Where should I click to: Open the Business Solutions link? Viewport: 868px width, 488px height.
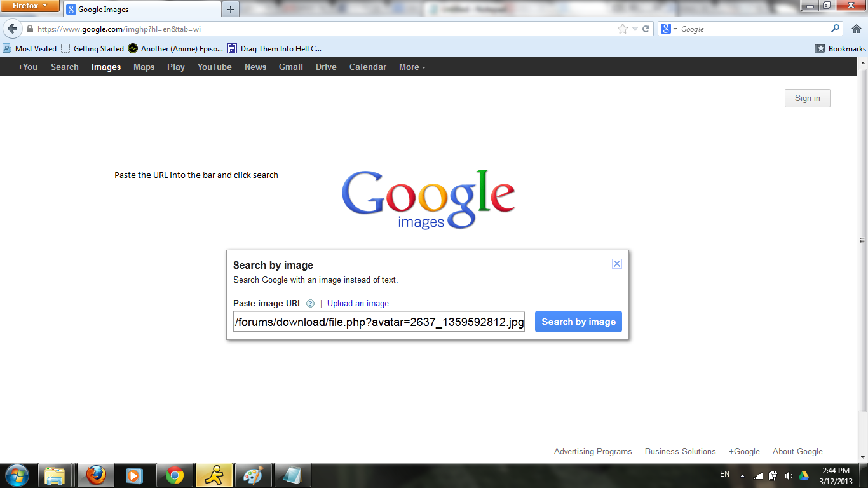pos(681,451)
